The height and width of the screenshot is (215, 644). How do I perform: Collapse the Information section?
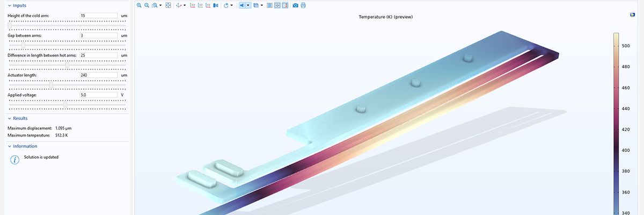[x=10, y=146]
